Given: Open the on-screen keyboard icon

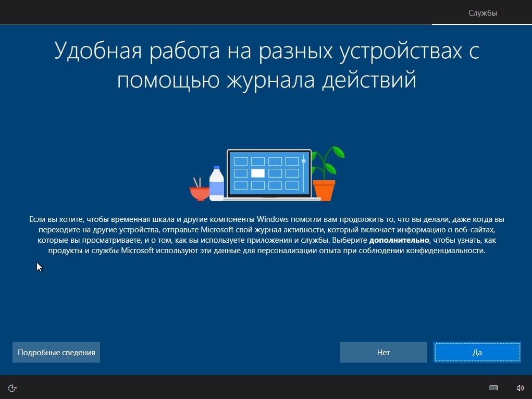Looking at the screenshot, I should (x=493, y=388).
